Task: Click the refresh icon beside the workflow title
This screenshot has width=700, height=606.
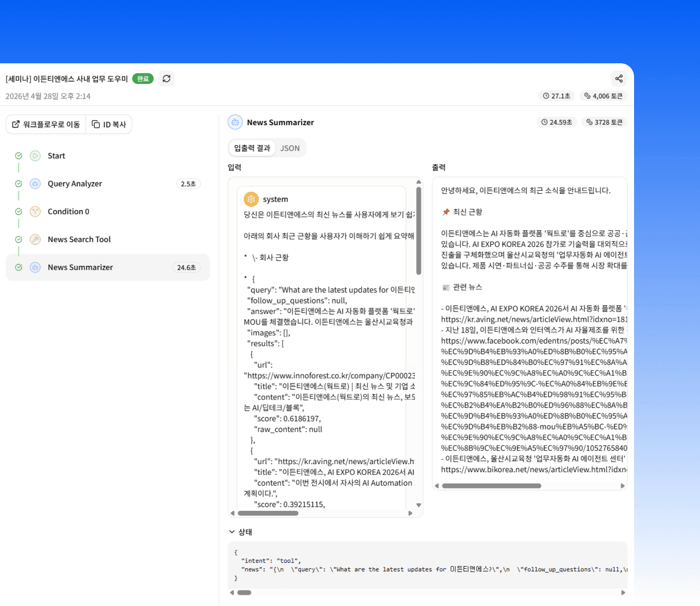Action: [x=166, y=79]
